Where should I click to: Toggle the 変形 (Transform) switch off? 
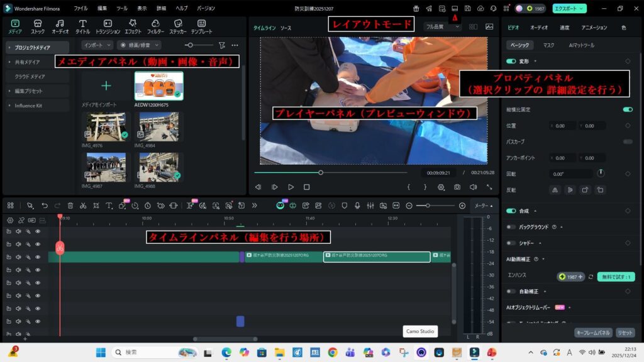click(511, 62)
